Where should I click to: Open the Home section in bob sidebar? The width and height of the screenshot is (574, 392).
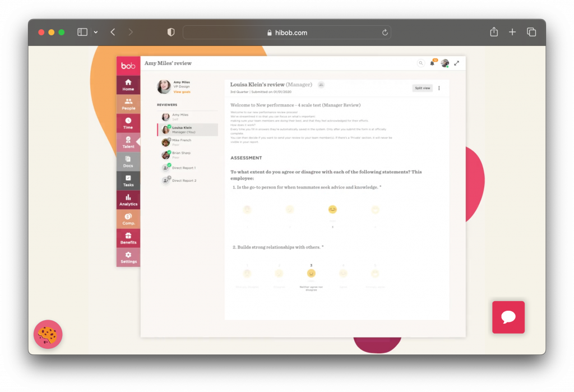(128, 85)
